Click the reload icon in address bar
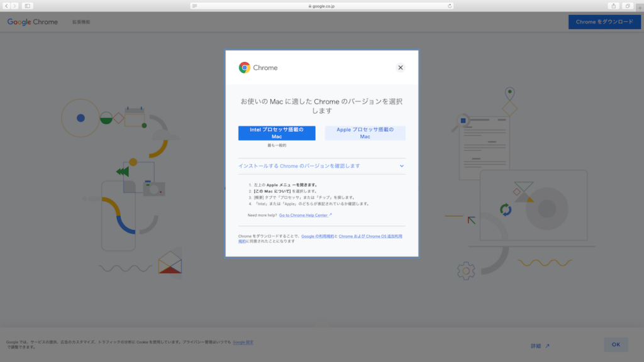 click(x=450, y=6)
